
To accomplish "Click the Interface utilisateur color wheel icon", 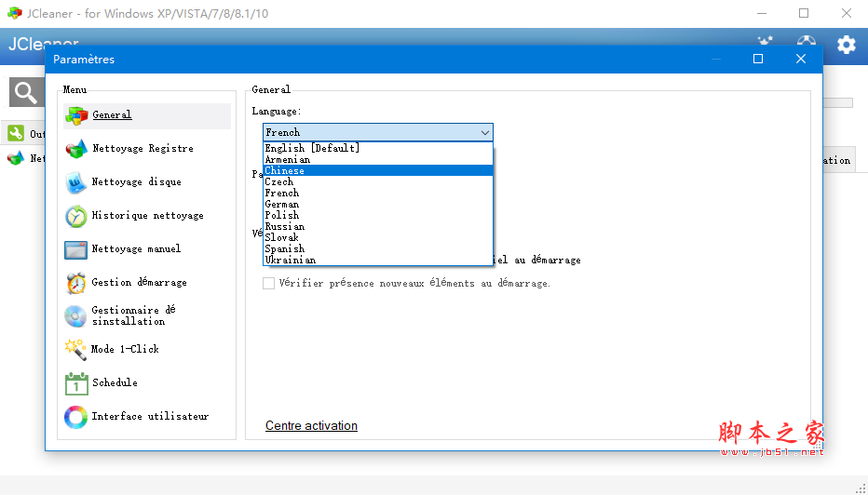I will click(76, 417).
